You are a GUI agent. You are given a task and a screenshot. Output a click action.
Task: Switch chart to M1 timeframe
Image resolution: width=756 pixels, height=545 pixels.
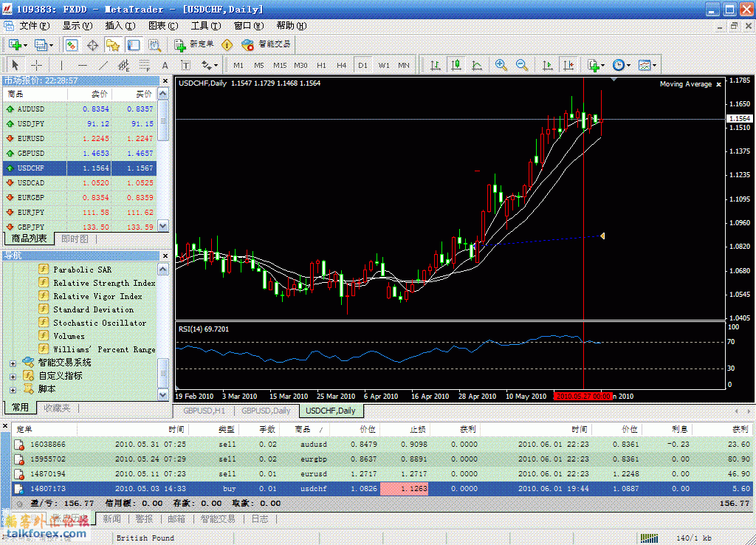[x=238, y=65]
